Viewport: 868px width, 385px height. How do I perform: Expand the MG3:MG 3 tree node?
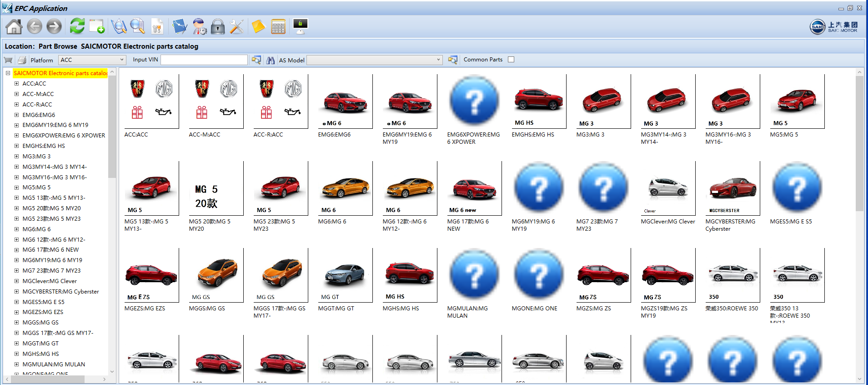click(x=16, y=157)
